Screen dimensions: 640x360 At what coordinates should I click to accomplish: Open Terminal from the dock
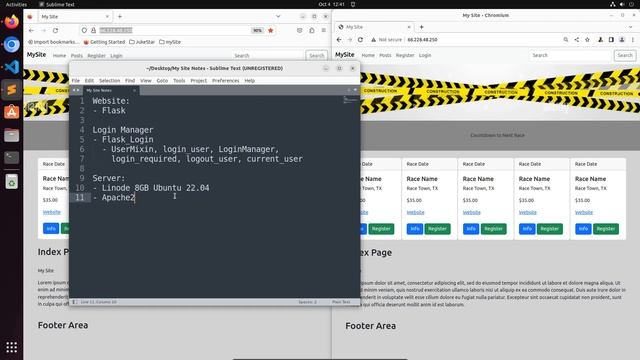pyautogui.click(x=11, y=157)
